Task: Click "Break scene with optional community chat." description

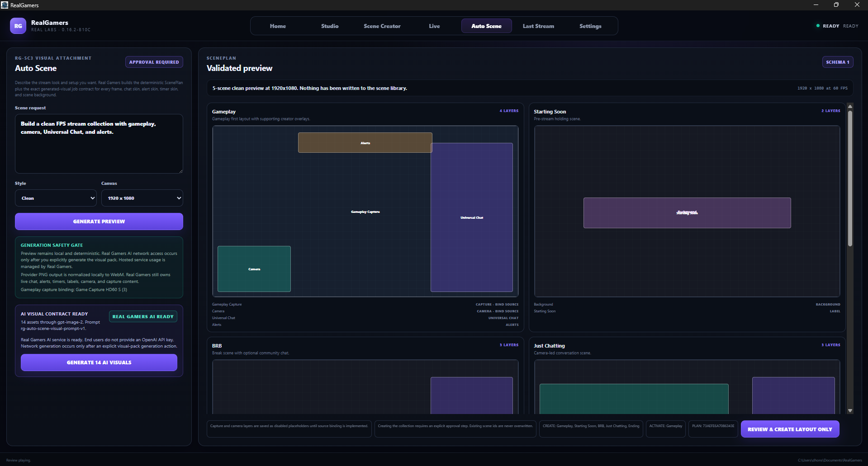Action: click(251, 353)
